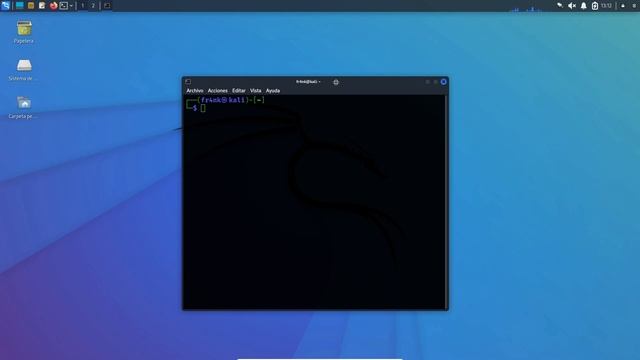Open the notifications bell icon
Viewport: 640px width, 360px height.
pos(584,5)
